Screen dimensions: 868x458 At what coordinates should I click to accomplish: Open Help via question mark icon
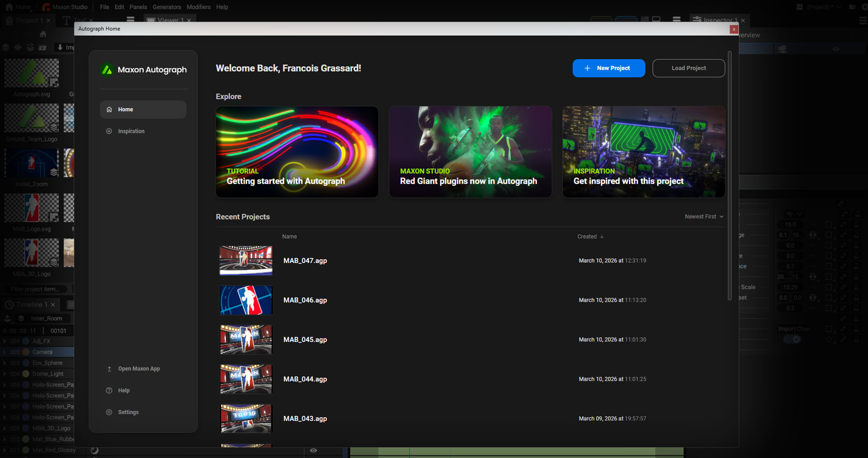[109, 391]
